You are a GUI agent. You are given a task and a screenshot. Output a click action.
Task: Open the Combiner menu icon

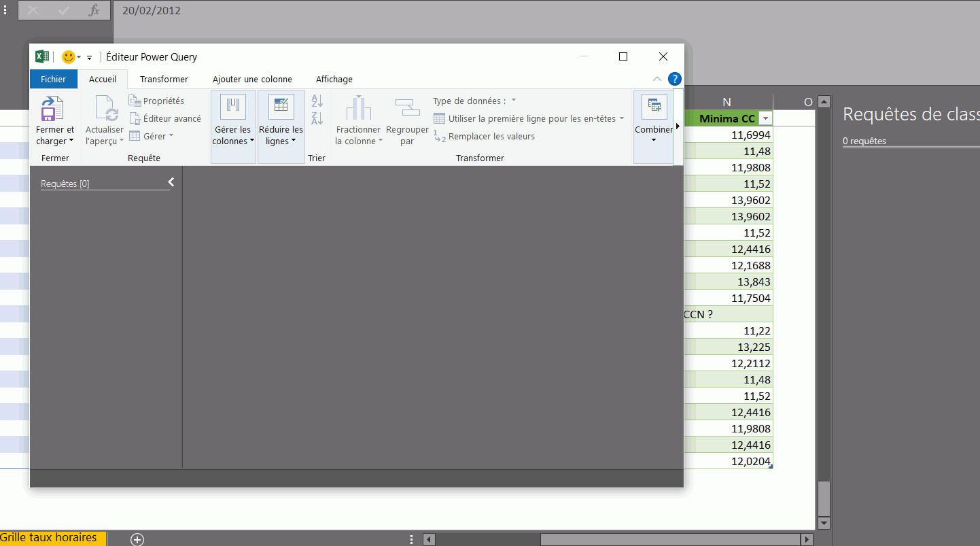pyautogui.click(x=654, y=107)
